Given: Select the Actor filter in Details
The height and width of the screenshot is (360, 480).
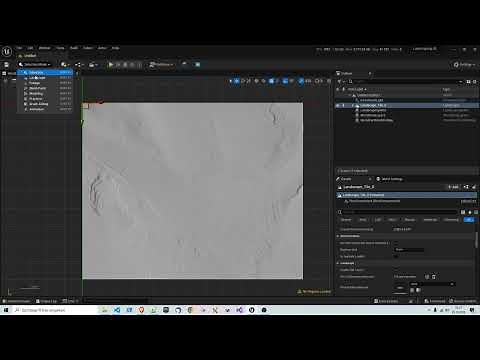Looking at the screenshot, I should coord(363,220).
